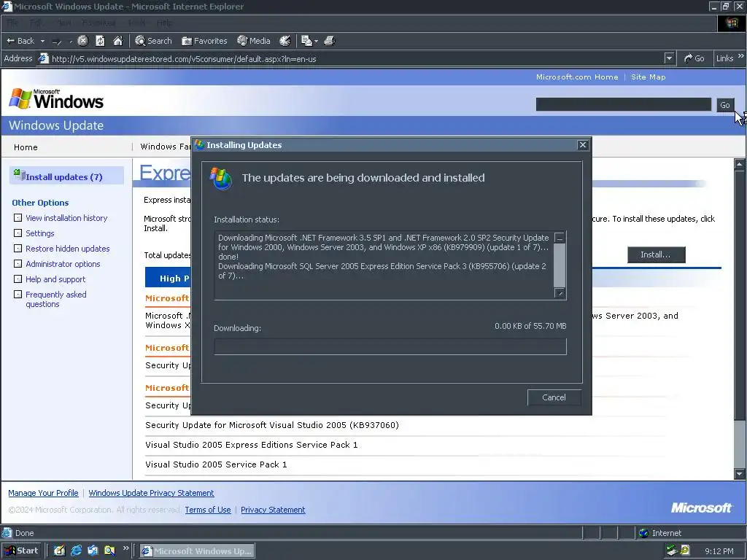
Task: Click the bullet icon beside Administrator options
Action: [18, 263]
